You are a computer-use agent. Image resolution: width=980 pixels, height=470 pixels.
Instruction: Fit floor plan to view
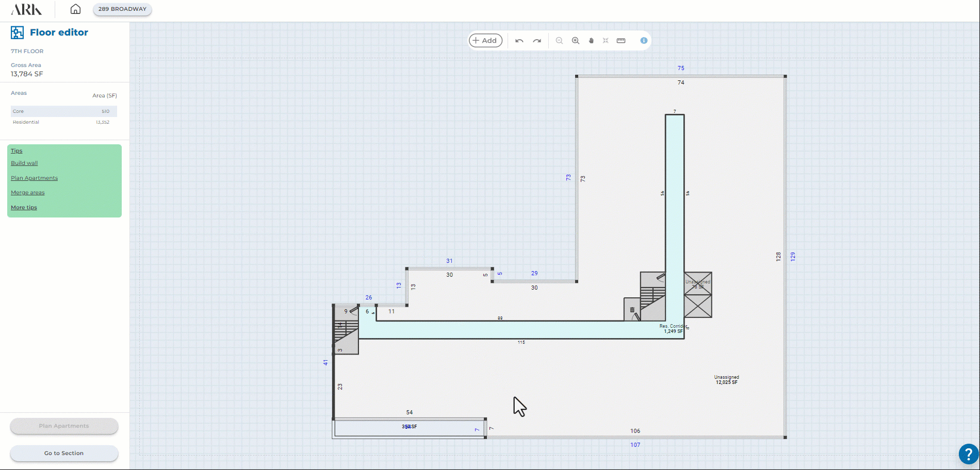[606, 41]
